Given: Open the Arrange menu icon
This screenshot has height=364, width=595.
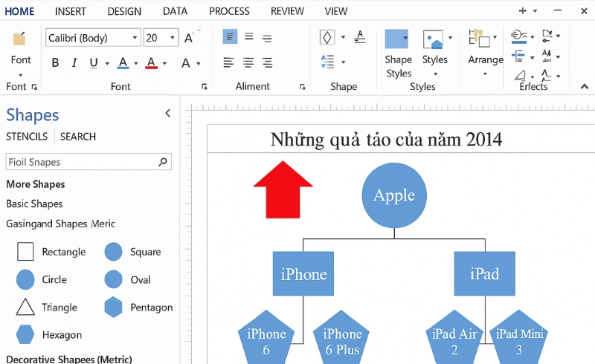Looking at the screenshot, I should [x=479, y=39].
